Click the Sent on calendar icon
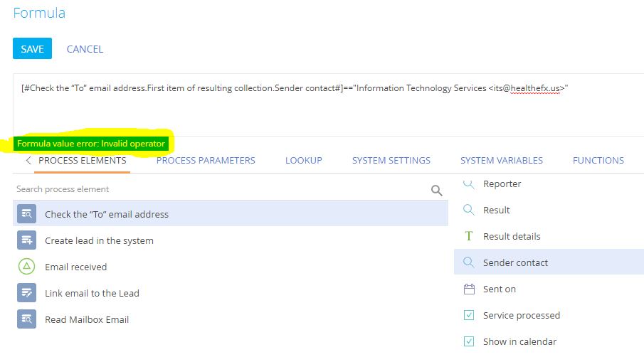This screenshot has height=362, width=644. pos(469,289)
